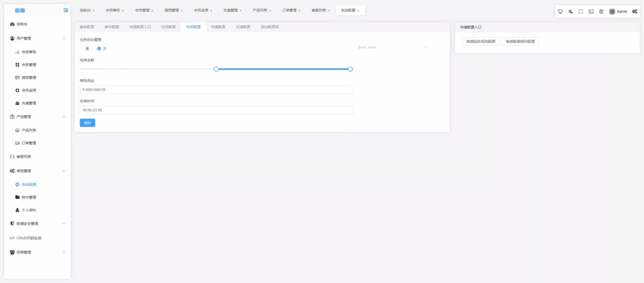The height and width of the screenshot is (283, 644).
Task: Expand the 权限管理 sidebar group
Action: tap(64, 252)
